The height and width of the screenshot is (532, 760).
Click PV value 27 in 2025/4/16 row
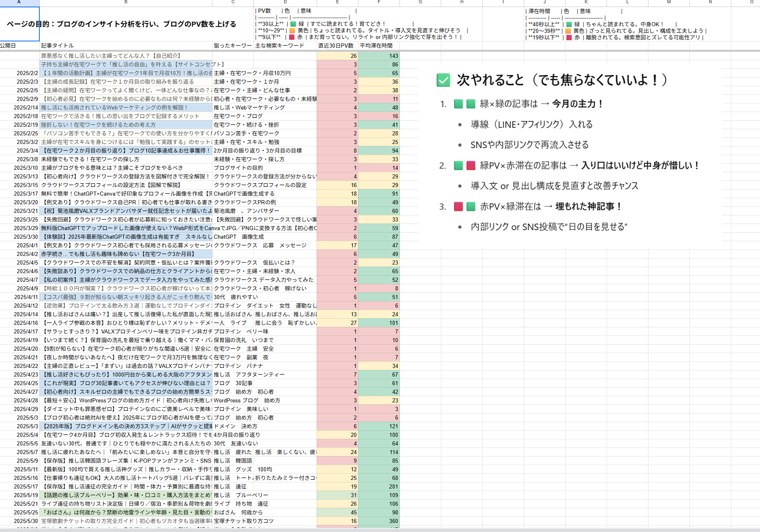pos(338,323)
